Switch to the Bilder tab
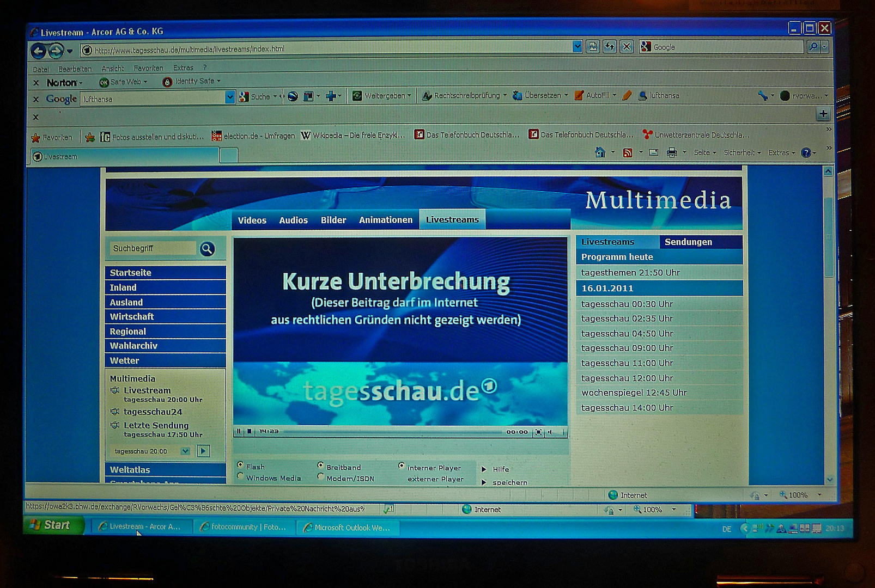 (x=333, y=220)
